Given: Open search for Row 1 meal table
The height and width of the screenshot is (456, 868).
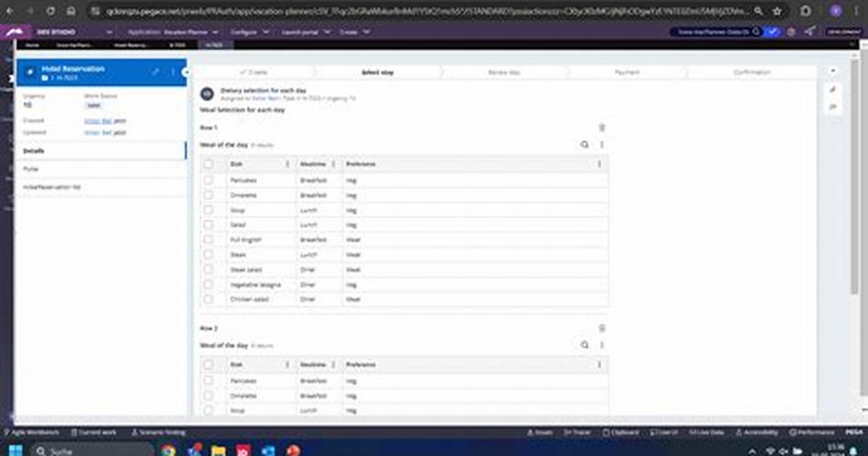Looking at the screenshot, I should pyautogui.click(x=584, y=144).
